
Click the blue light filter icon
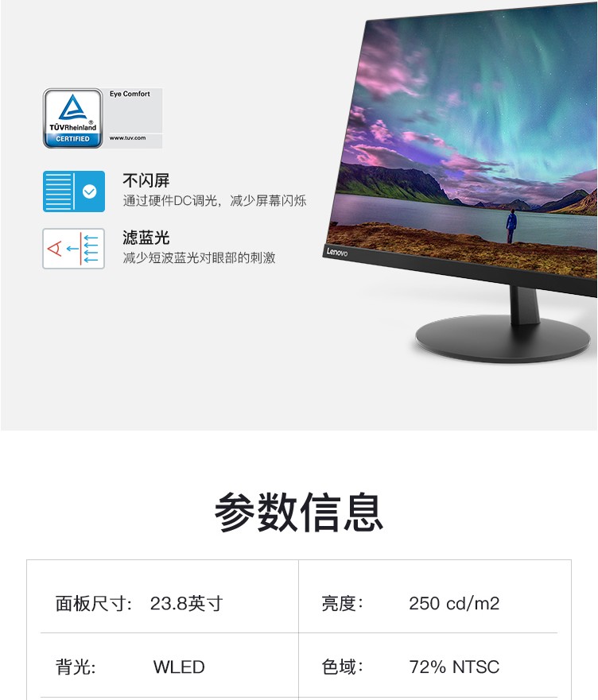coord(74,249)
